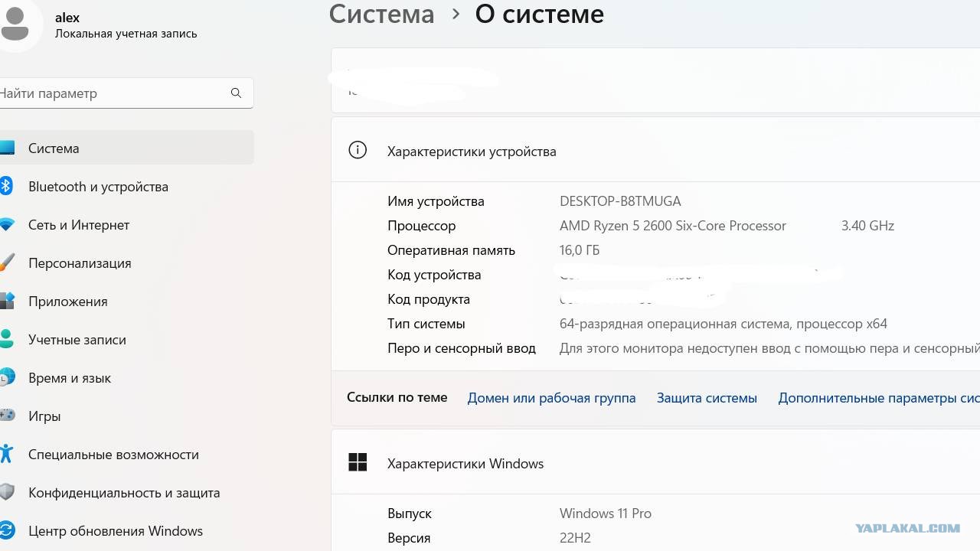980x551 pixels.
Task: Click the Перо и сенсорный ввод label
Action: click(x=462, y=348)
